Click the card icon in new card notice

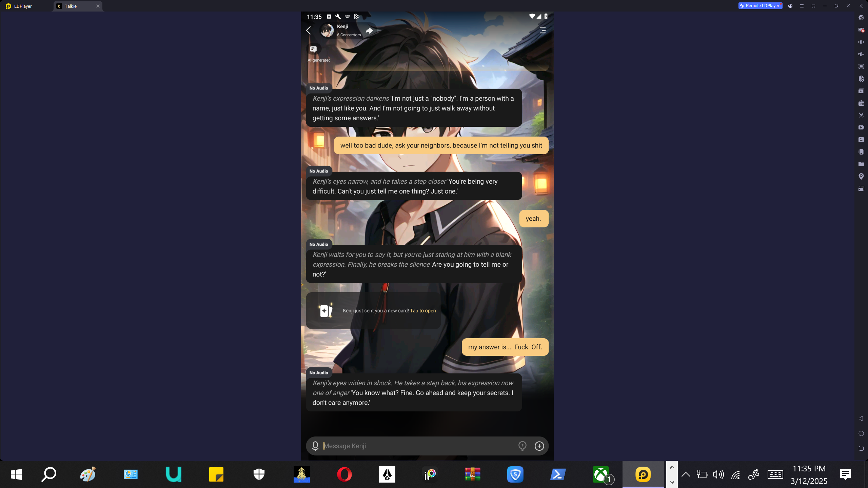[x=325, y=310]
